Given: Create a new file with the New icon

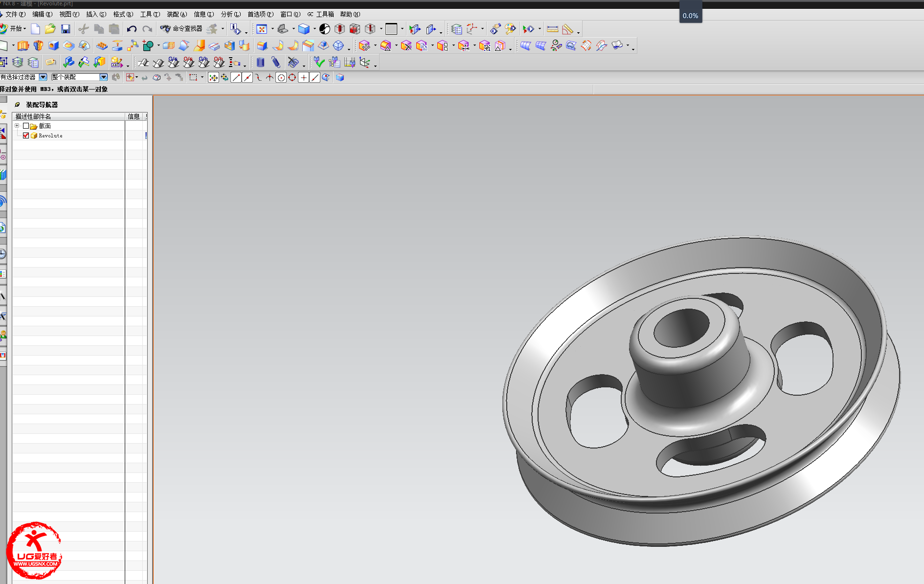Looking at the screenshot, I should (x=36, y=29).
